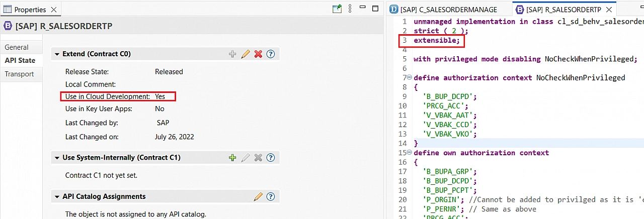This screenshot has height=219, width=644.
Task: Click 'The object is not assigned' message
Action: pyautogui.click(x=136, y=214)
